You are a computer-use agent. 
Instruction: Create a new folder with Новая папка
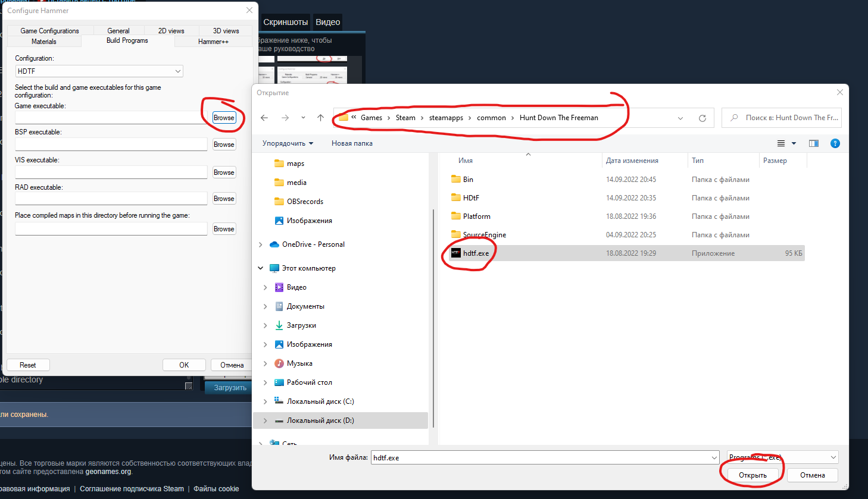(x=352, y=143)
